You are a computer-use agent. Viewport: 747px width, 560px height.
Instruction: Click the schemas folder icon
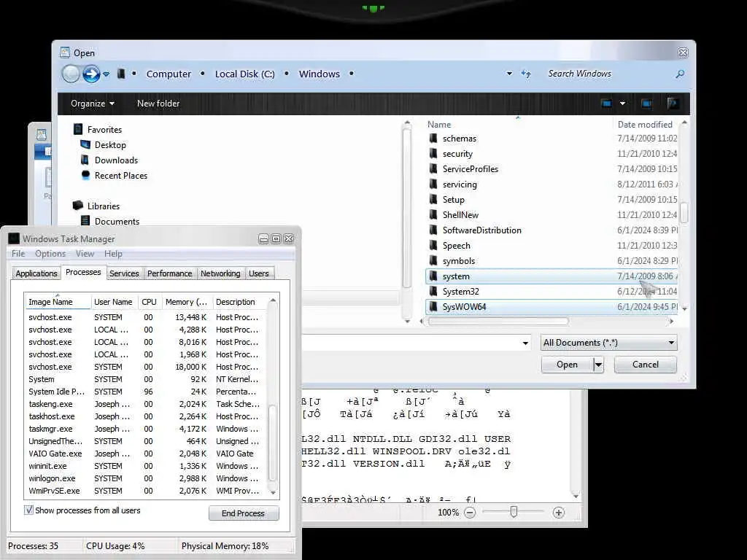tap(433, 138)
